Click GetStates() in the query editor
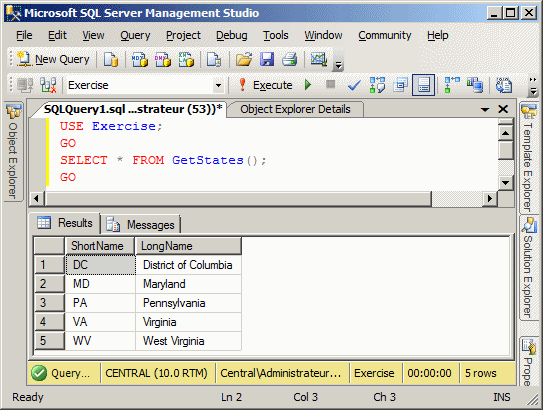Screen dimensions: 543x410 click(215, 160)
